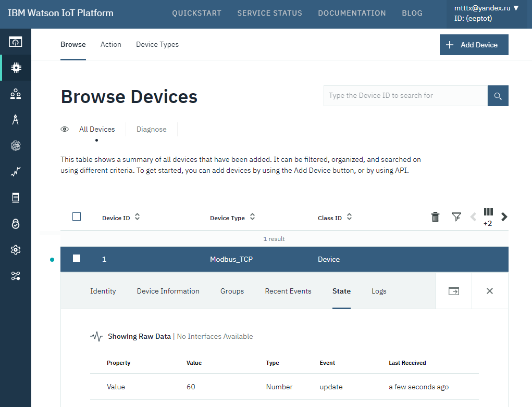Switch to the Device Types tab
Screen dimensions: 532x407
pyautogui.click(x=157, y=44)
